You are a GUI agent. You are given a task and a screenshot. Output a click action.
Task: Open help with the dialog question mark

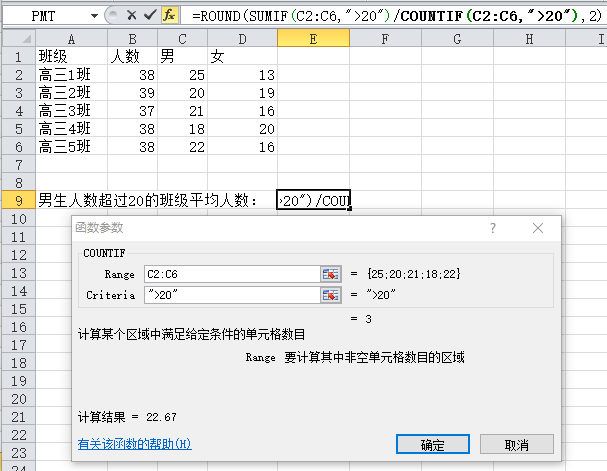click(x=492, y=228)
